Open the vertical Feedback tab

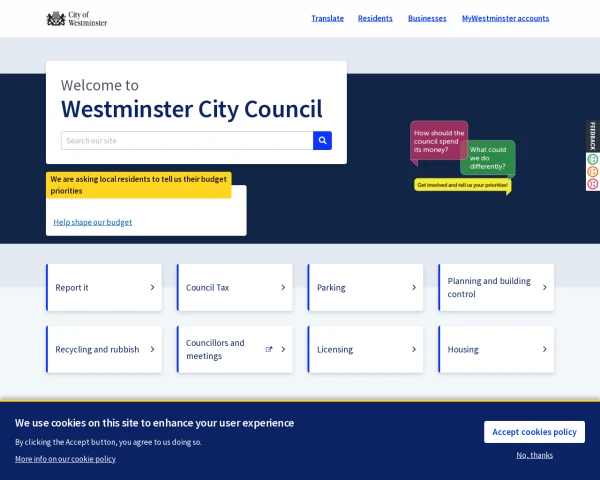[592, 136]
